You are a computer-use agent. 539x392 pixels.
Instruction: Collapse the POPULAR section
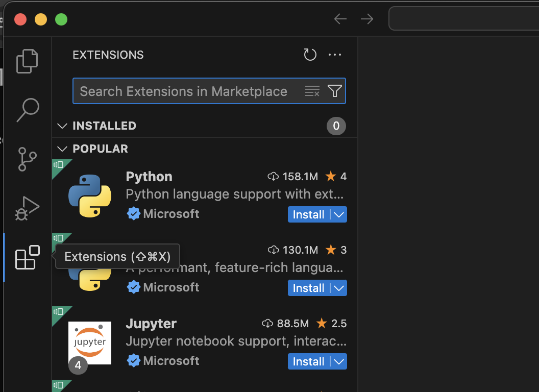[62, 149]
